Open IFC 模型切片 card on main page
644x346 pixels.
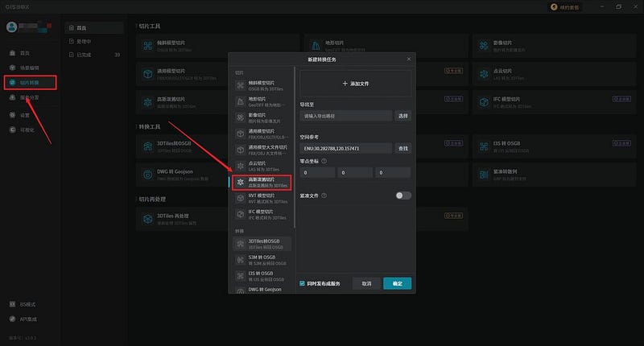(554, 103)
